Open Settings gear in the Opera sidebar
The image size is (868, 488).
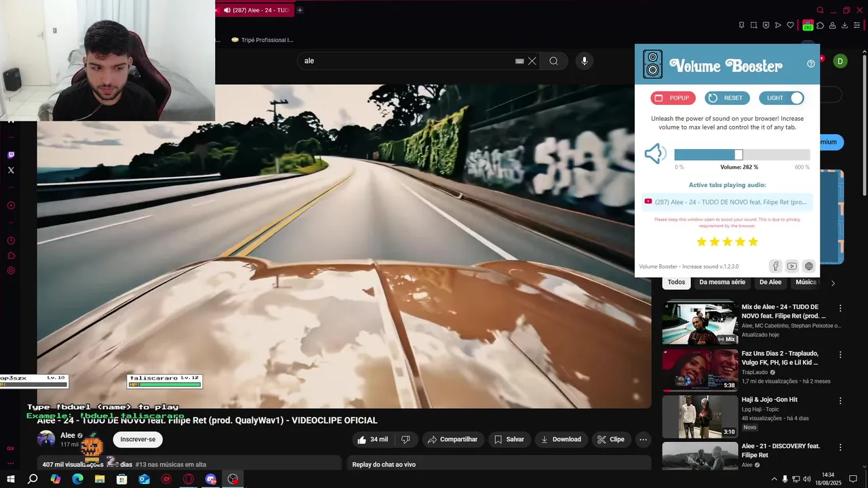[x=11, y=270]
